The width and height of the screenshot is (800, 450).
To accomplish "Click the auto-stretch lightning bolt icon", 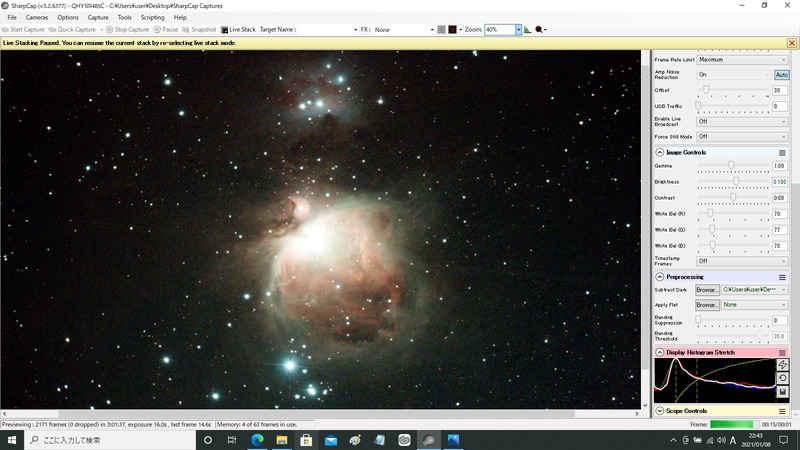I will point(782,365).
